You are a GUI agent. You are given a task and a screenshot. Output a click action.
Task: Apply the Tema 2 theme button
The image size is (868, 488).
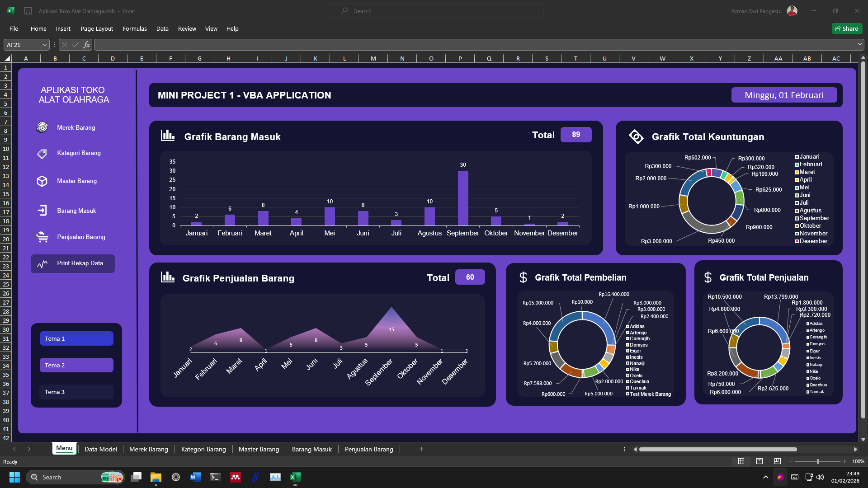click(76, 365)
